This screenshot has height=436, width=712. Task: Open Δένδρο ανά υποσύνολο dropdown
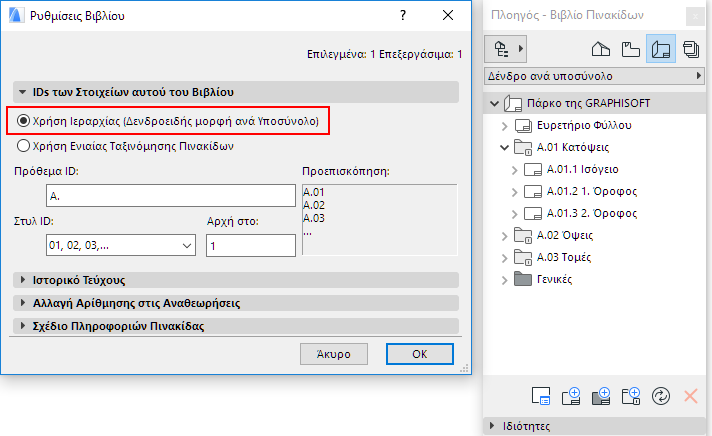tap(594, 76)
